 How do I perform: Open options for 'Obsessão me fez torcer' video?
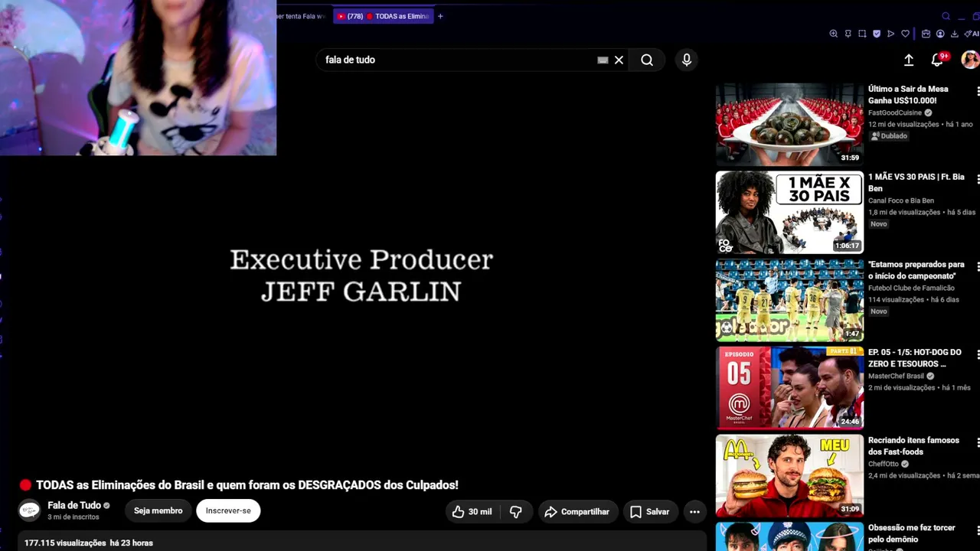[x=978, y=531]
